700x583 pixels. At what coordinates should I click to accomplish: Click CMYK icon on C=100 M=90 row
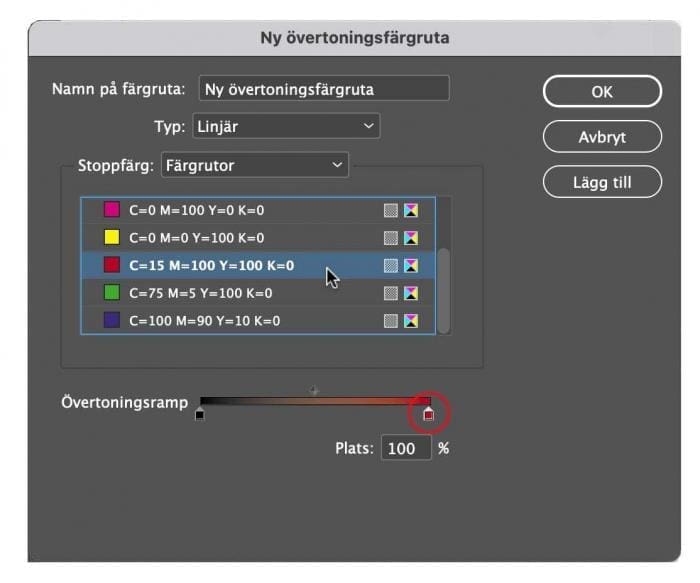[411, 321]
